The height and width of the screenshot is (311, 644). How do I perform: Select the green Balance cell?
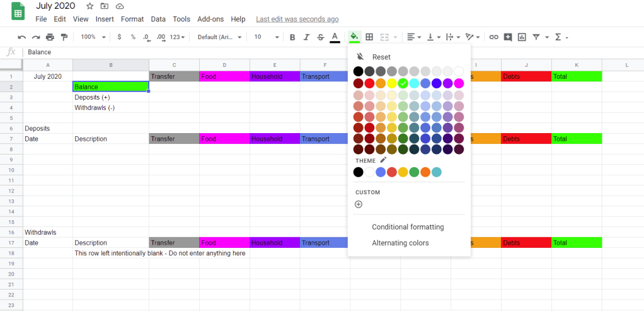111,86
